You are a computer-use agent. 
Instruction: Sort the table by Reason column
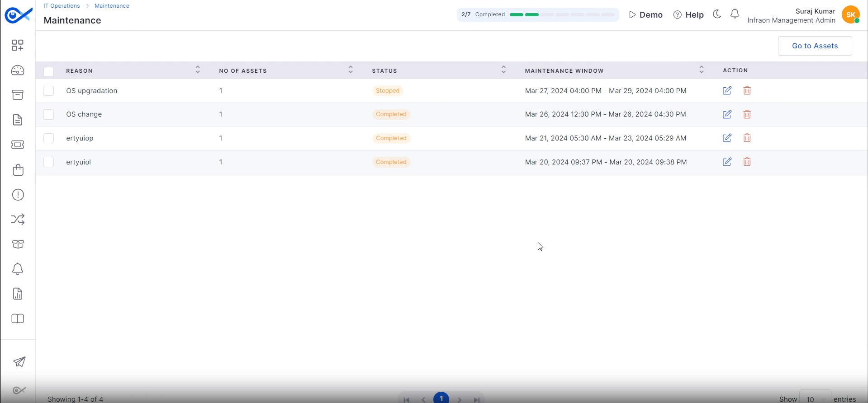tap(198, 70)
